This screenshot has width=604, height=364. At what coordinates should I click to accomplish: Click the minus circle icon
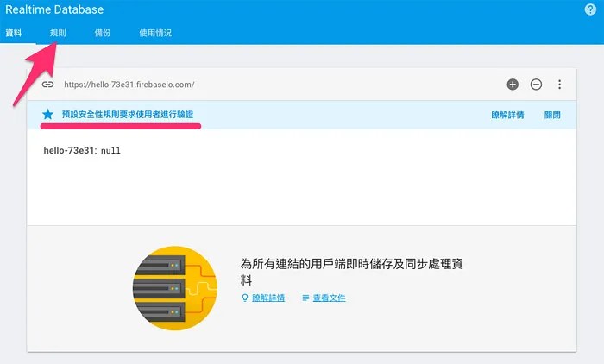536,85
